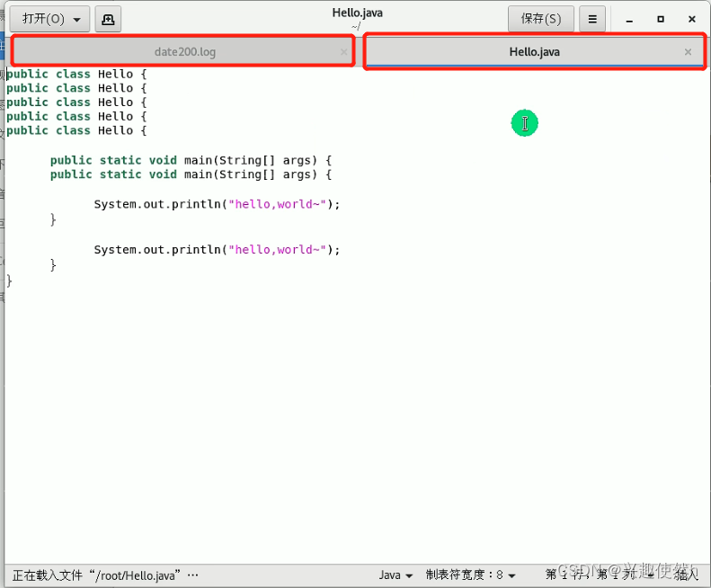Minimize the gedit window
The image size is (711, 588).
[629, 19]
